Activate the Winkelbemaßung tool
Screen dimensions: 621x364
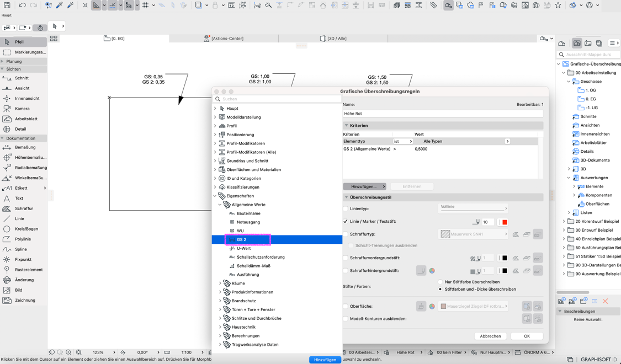coord(23,178)
